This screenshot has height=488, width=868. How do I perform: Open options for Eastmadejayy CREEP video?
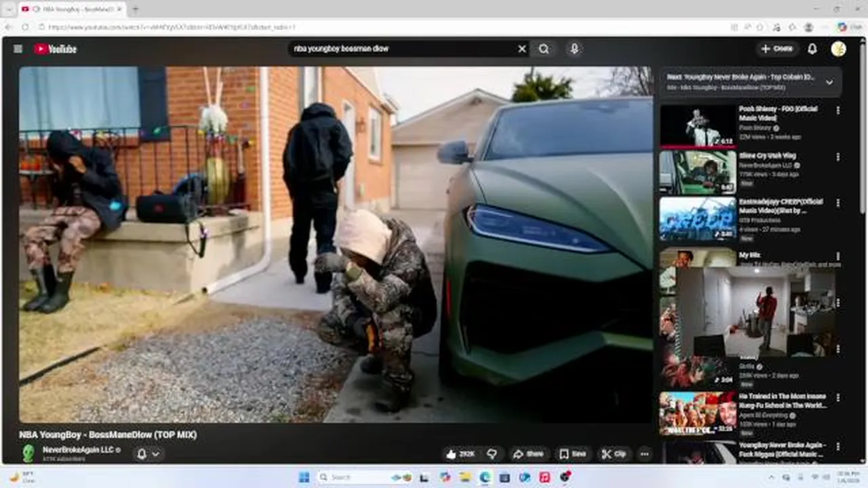pyautogui.click(x=838, y=203)
